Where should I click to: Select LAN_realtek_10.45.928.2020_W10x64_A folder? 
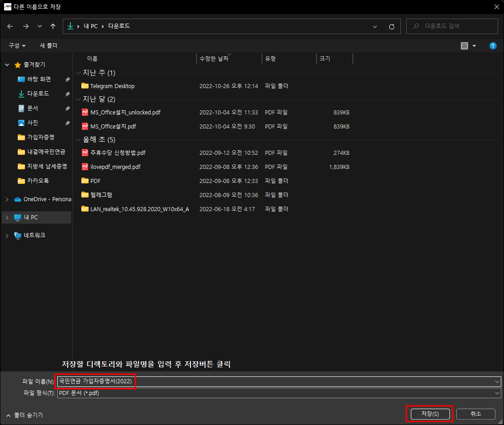click(140, 209)
